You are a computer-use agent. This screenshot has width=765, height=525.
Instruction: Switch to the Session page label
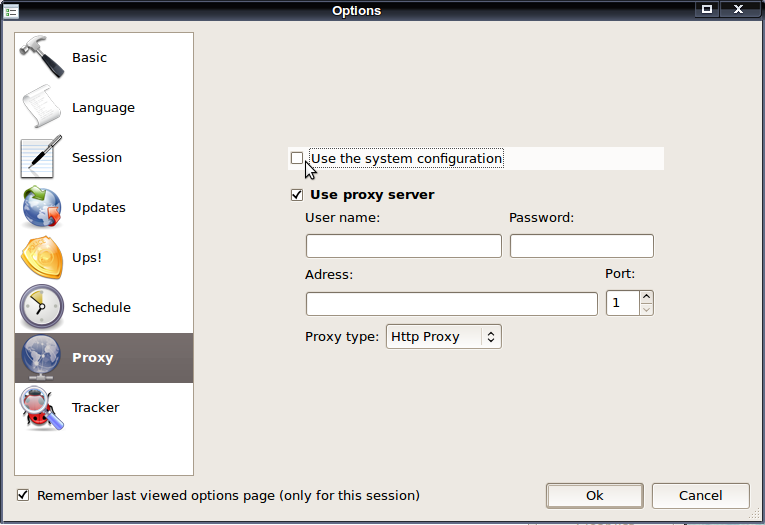click(97, 158)
